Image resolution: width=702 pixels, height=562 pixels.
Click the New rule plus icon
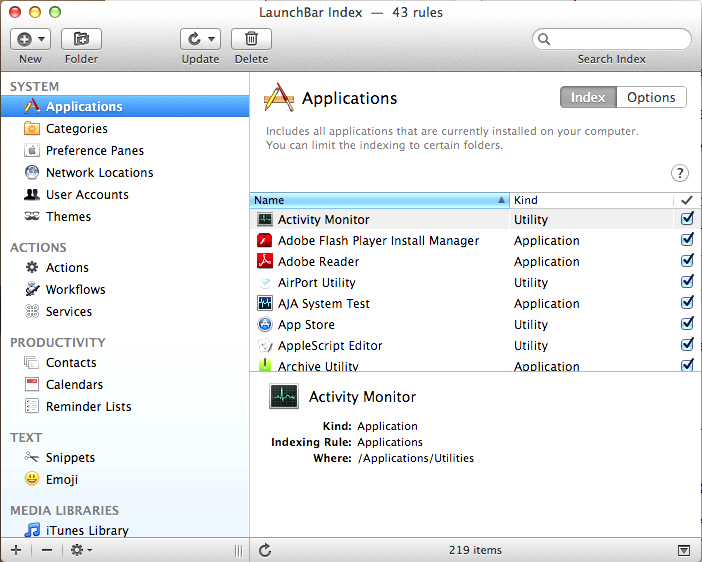(24, 39)
